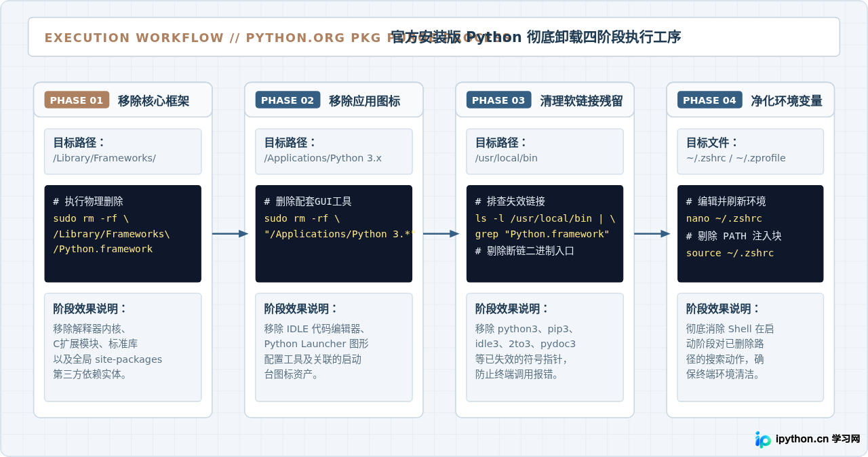
Task: Click the line "移除 python3、pip3、"
Action: (525, 329)
